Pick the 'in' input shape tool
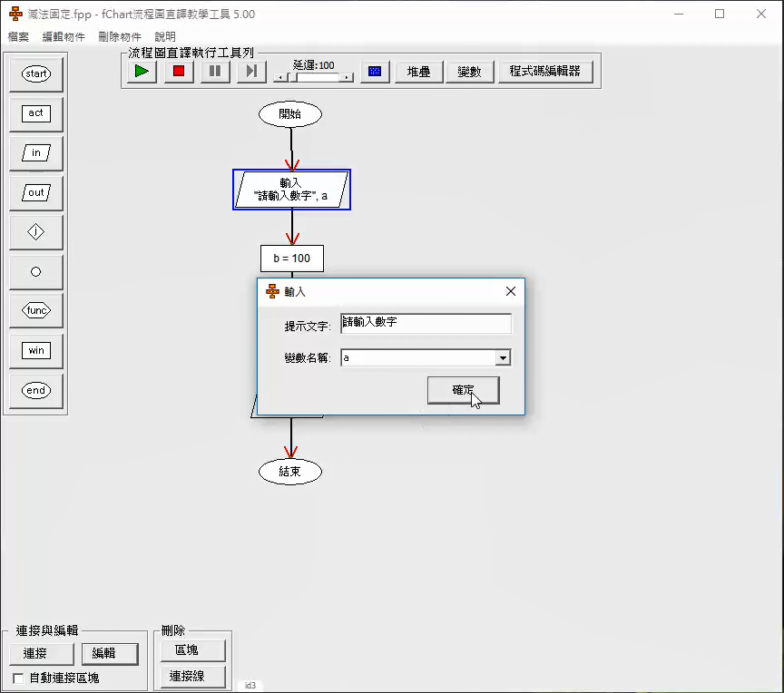This screenshot has width=784, height=693. [x=36, y=153]
